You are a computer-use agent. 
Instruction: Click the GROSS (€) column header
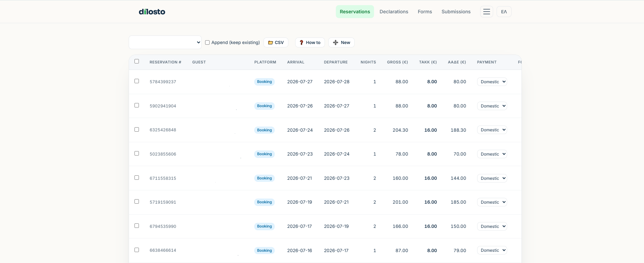tap(398, 62)
